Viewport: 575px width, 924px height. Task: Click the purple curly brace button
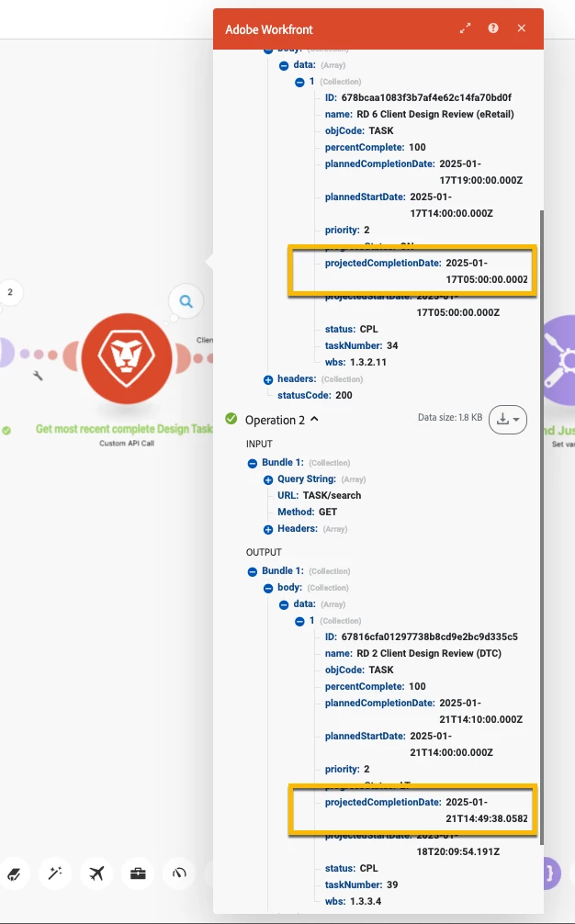point(552,873)
